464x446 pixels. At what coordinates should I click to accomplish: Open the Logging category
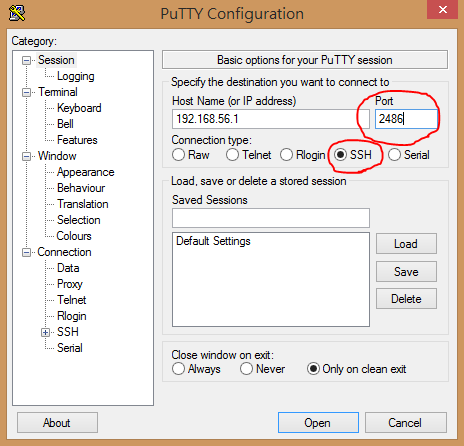(x=76, y=76)
